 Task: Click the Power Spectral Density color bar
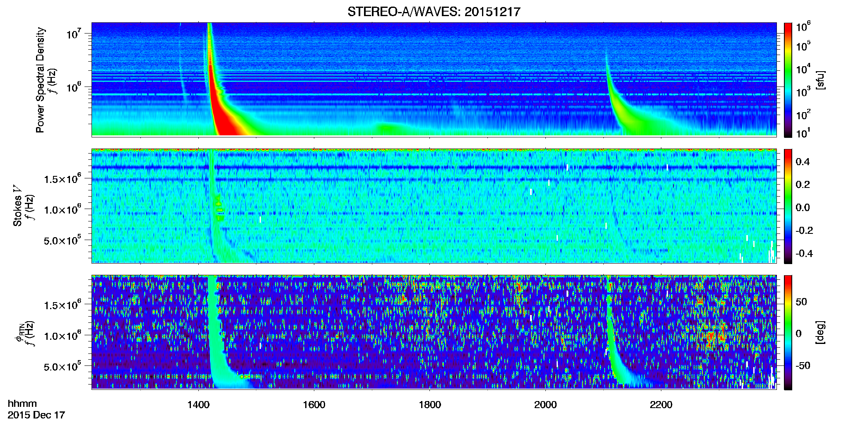click(x=788, y=80)
